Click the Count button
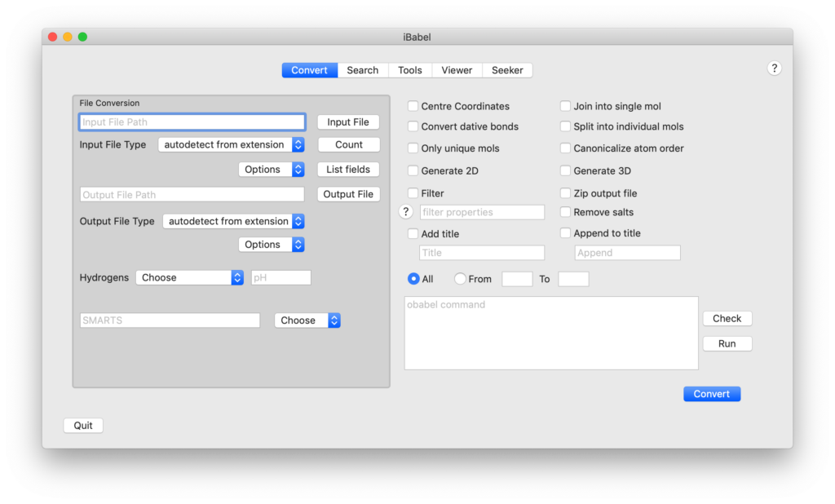The height and width of the screenshot is (504, 835). (348, 144)
